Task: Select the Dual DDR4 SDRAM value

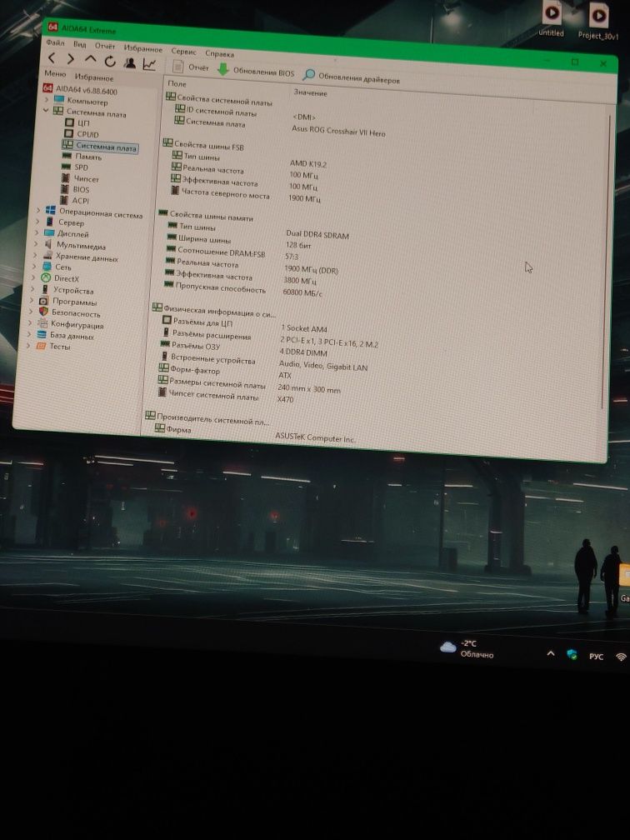Action: [x=317, y=235]
